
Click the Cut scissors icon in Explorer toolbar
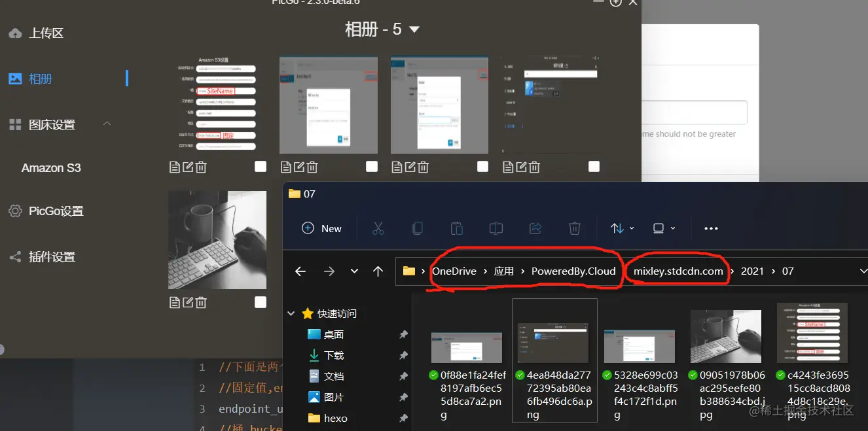[x=378, y=228]
